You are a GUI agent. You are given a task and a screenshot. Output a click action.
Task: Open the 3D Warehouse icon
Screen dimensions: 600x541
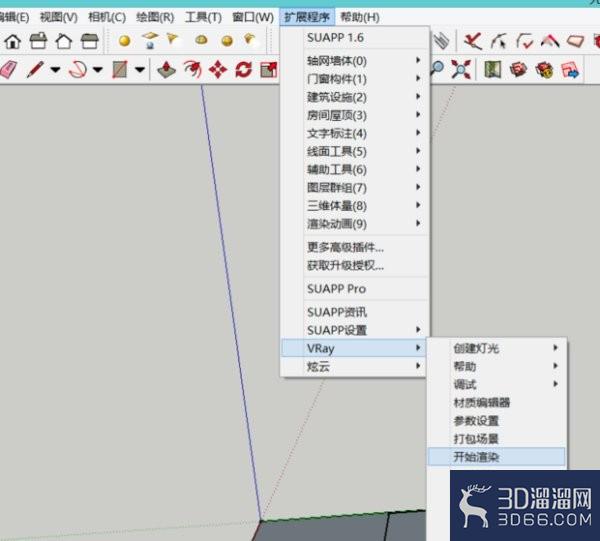click(x=518, y=70)
